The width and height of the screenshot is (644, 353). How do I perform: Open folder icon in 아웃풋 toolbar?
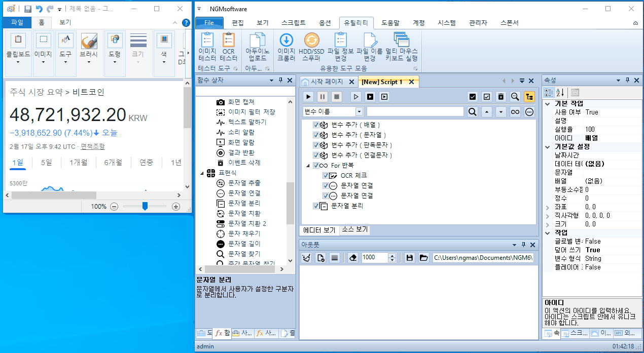click(x=424, y=258)
